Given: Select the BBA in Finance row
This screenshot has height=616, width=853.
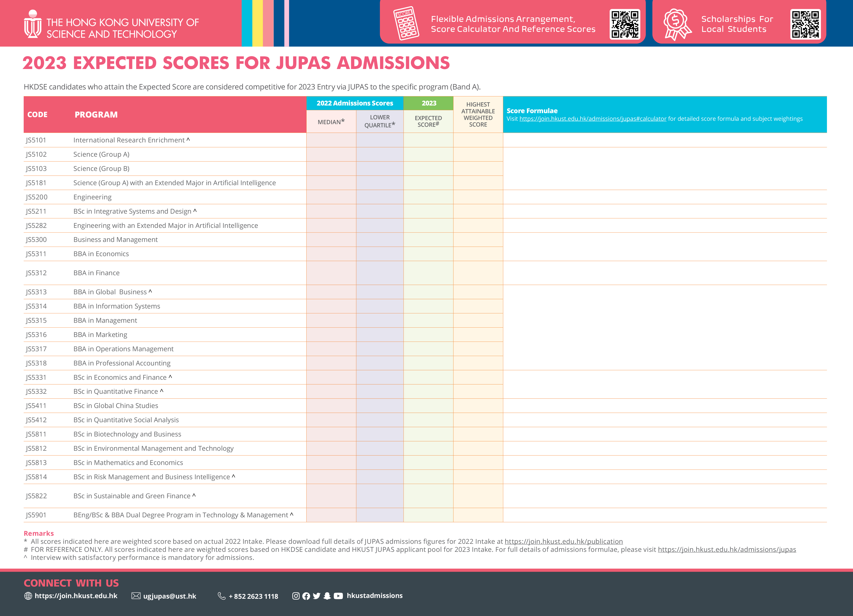Looking at the screenshot, I should click(x=425, y=273).
